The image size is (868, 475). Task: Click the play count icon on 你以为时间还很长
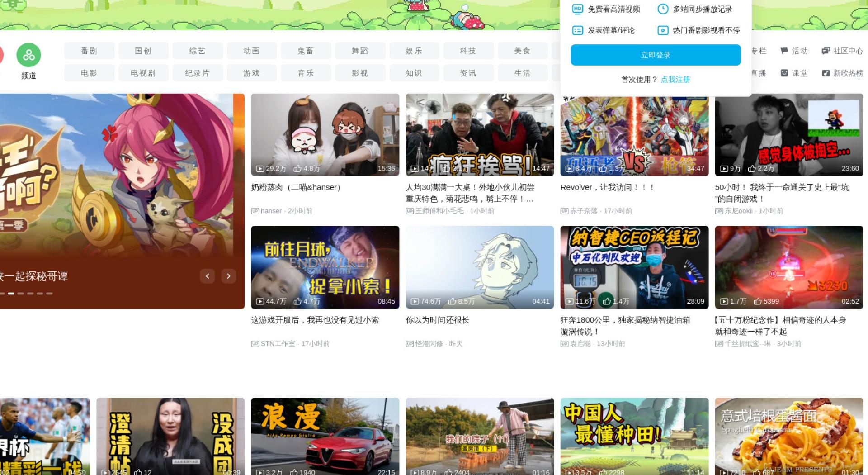coord(415,301)
